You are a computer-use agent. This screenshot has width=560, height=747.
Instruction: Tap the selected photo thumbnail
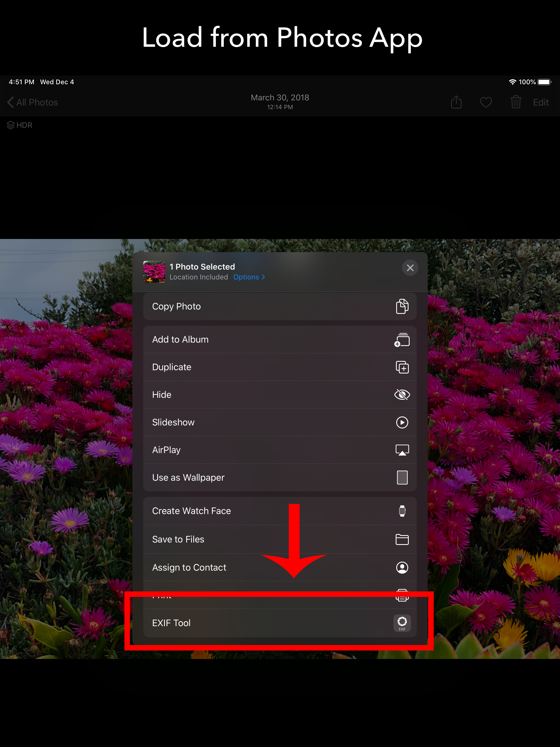point(154,272)
